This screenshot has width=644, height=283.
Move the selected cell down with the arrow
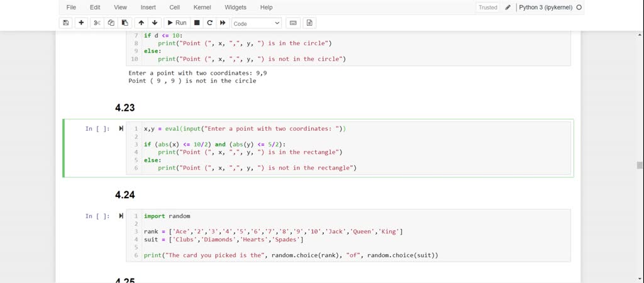(x=155, y=23)
